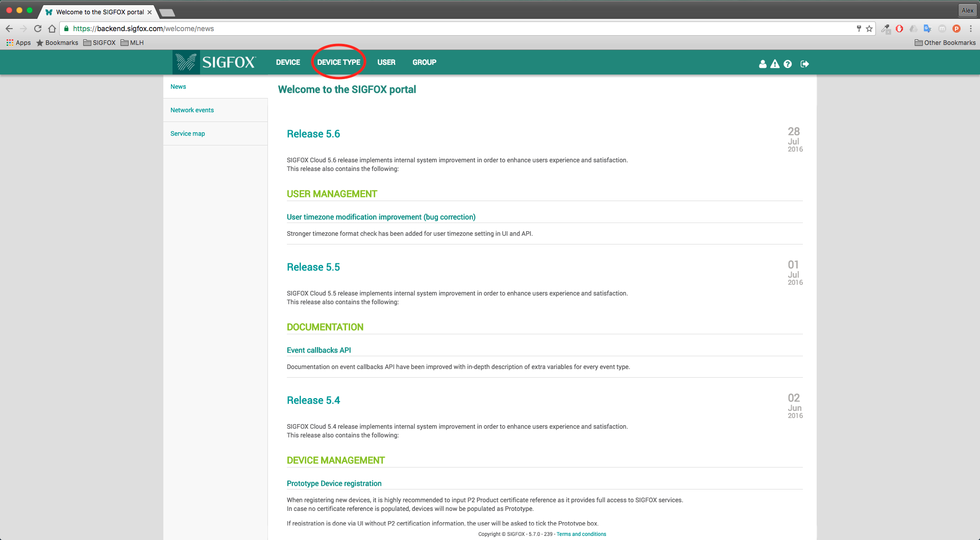Open a new browser tab
This screenshot has width=980, height=540.
click(x=167, y=12)
